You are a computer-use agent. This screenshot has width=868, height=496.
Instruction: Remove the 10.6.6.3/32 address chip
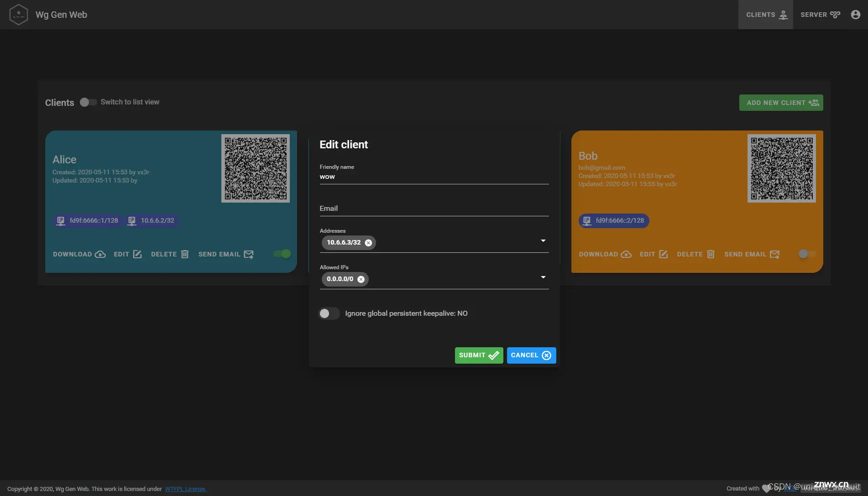368,243
